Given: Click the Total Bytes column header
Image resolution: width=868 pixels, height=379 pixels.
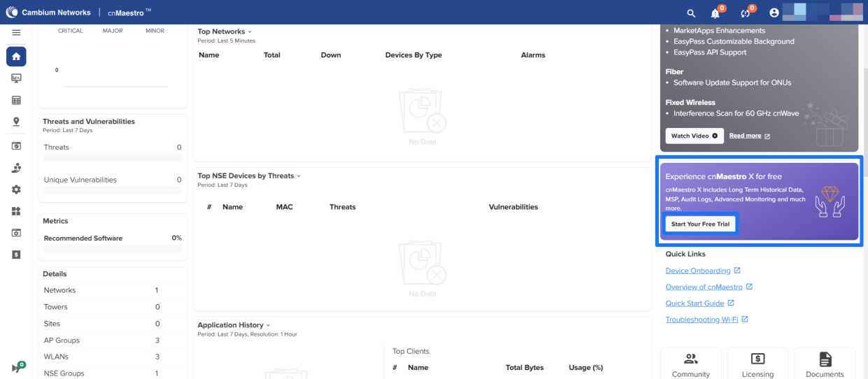Looking at the screenshot, I should [x=525, y=368].
